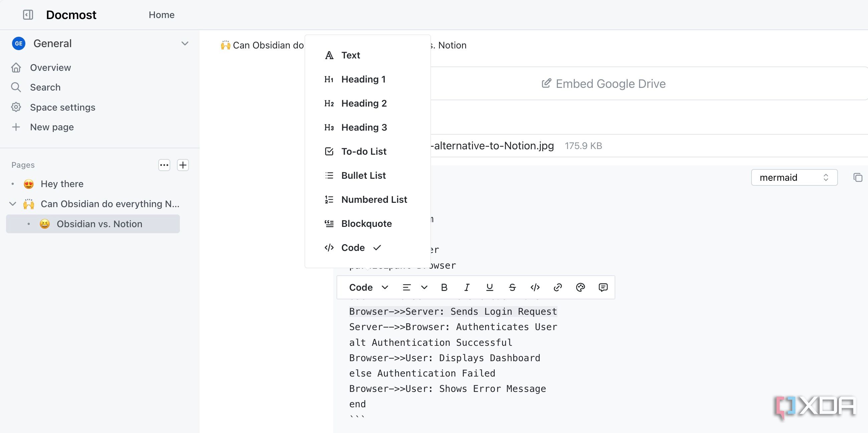Choose Heading 3 block type
Image resolution: width=868 pixels, height=433 pixels.
367,128
